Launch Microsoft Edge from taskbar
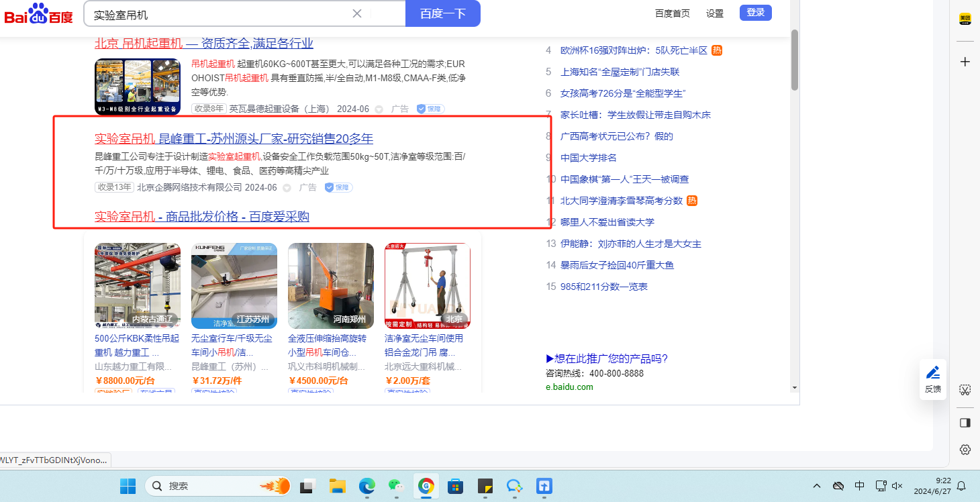Image resolution: width=980 pixels, height=502 pixels. 366,486
